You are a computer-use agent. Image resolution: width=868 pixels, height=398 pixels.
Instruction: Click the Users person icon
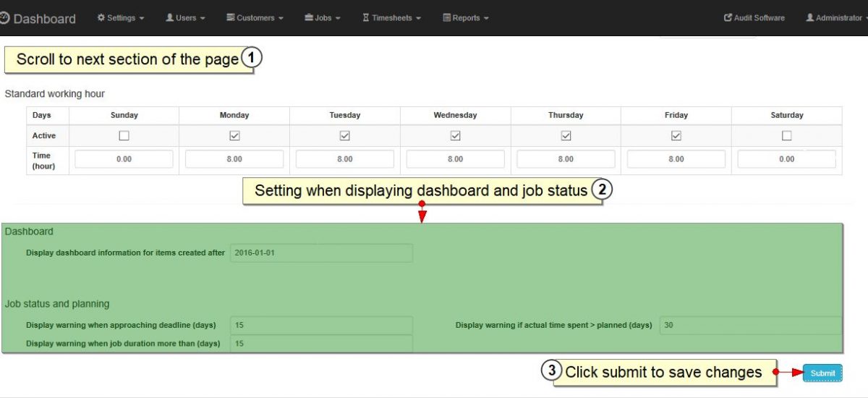coord(170,18)
